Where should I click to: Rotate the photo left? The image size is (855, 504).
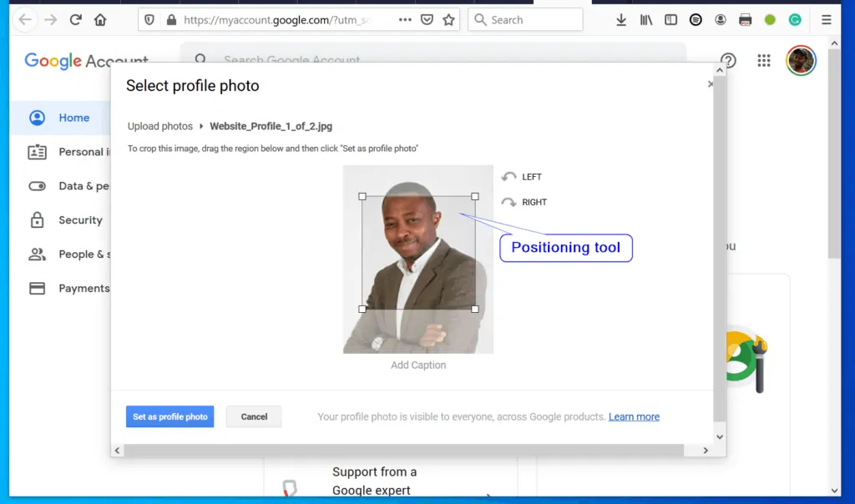pos(521,177)
